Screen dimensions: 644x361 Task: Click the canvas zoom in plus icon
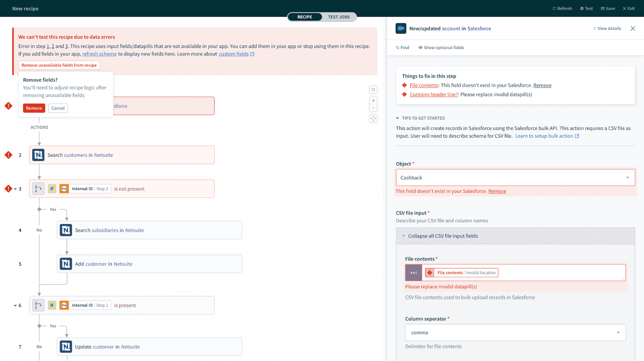373,101
